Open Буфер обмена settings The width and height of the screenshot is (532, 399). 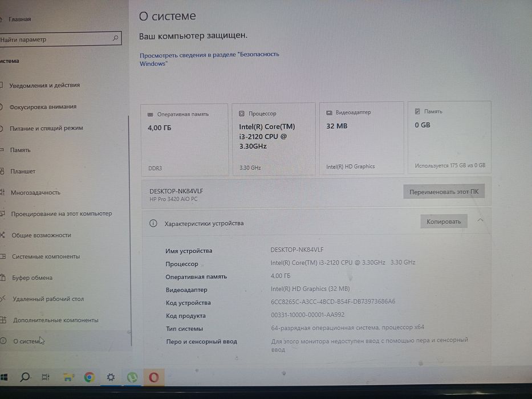pyautogui.click(x=33, y=278)
